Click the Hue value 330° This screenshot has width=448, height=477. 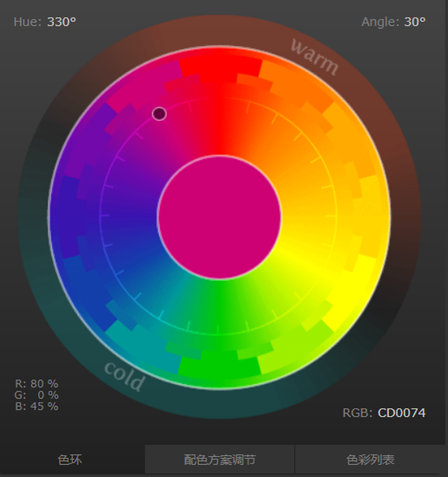tap(62, 22)
